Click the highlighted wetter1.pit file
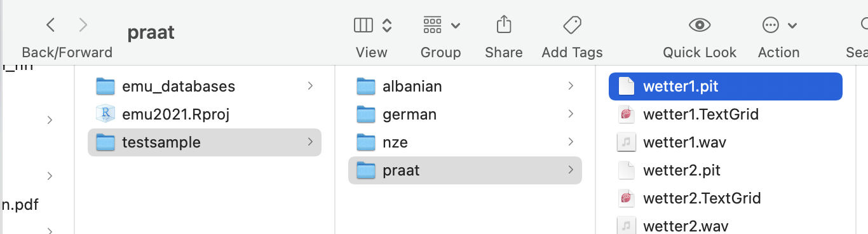The image size is (868, 234). [725, 86]
